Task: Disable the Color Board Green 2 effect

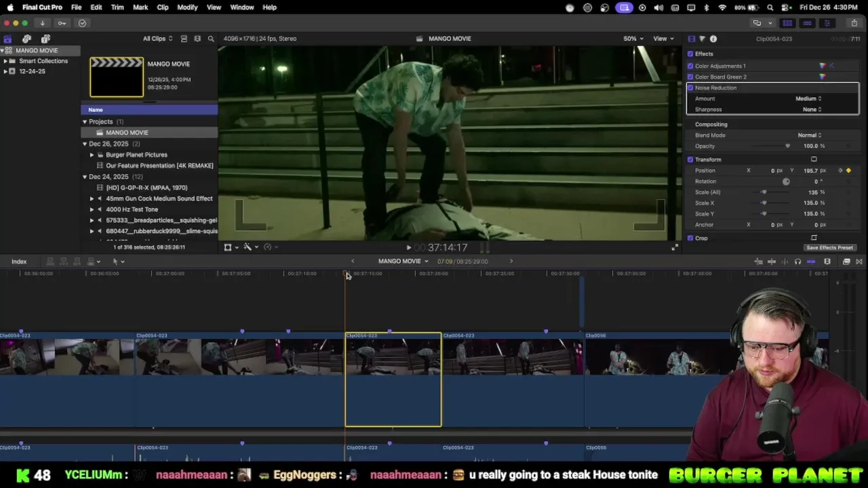Action: click(x=690, y=77)
